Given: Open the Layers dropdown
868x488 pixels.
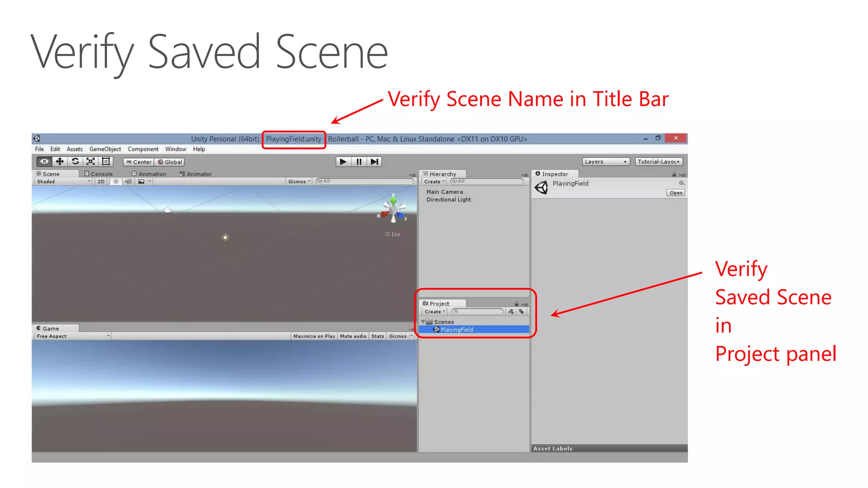Looking at the screenshot, I should (606, 161).
